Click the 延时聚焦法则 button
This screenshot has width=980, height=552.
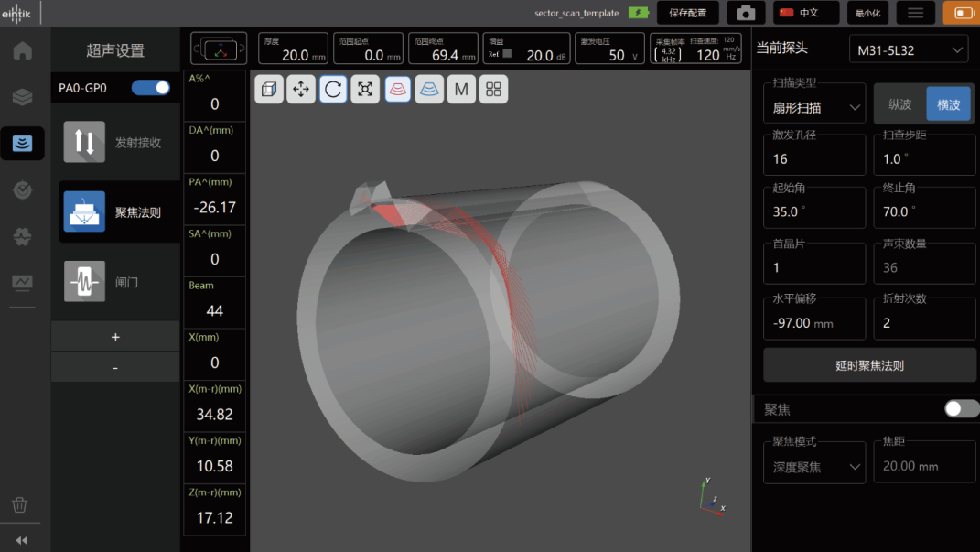869,365
